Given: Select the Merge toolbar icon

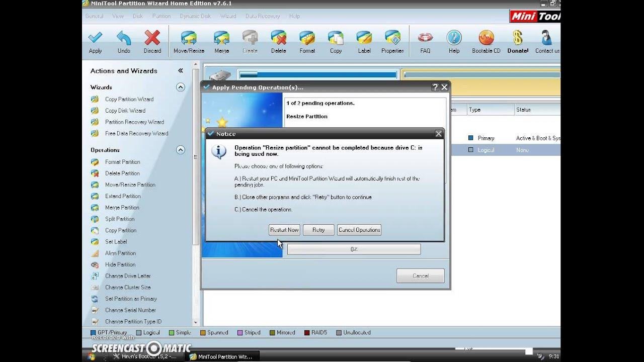Looking at the screenshot, I should tap(221, 38).
